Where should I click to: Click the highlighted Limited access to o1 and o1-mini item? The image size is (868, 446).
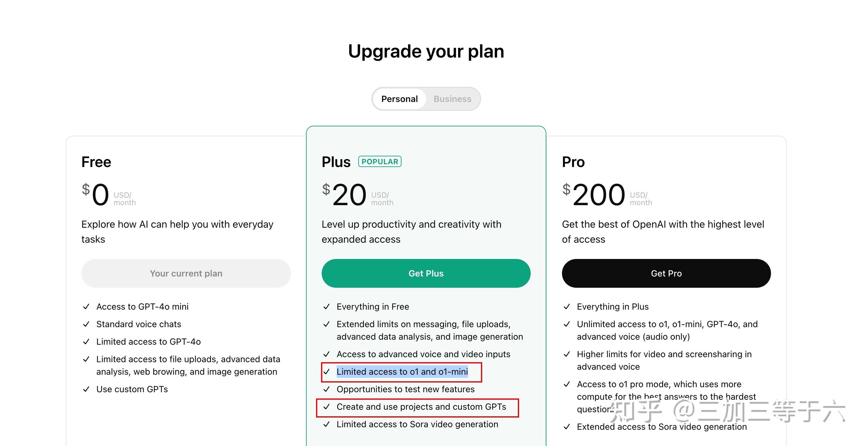[x=402, y=372]
